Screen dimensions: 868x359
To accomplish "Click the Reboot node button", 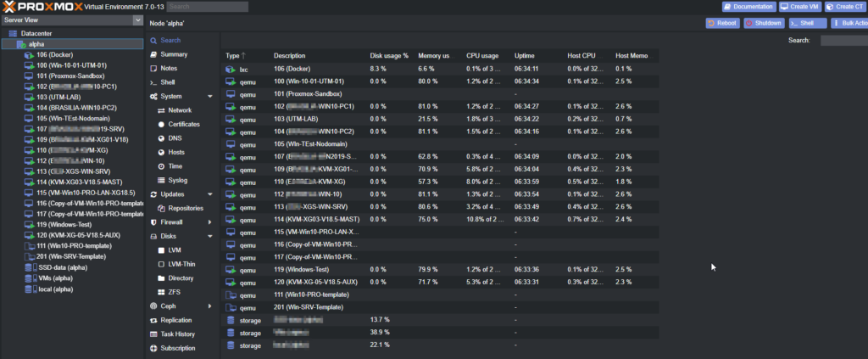I will 722,23.
